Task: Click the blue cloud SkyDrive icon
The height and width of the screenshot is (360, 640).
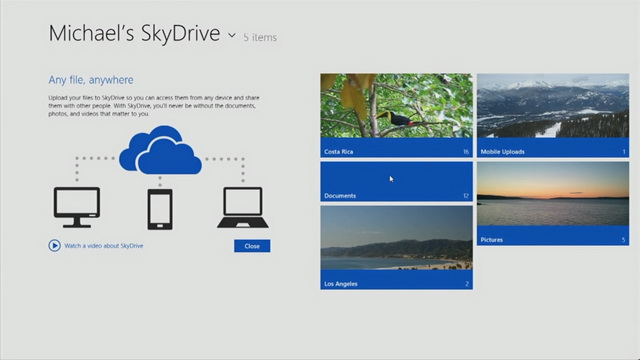Action: click(x=160, y=150)
